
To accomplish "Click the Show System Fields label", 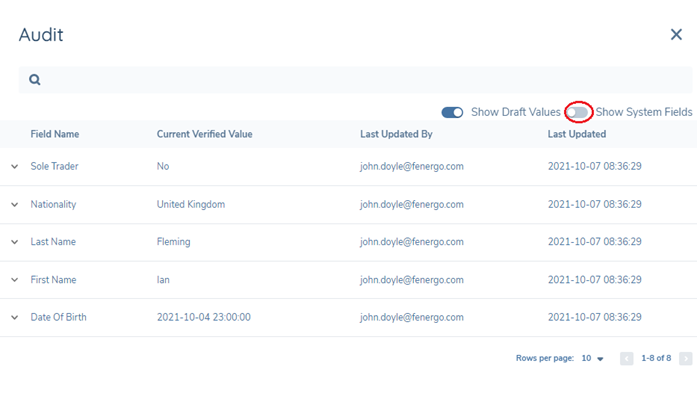I will tap(644, 113).
